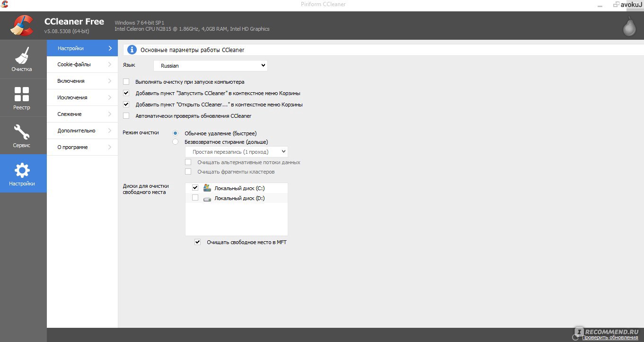Viewport: 644px width, 342px height.
Task: Select the Настройки gear in sidebar
Action: 23,174
